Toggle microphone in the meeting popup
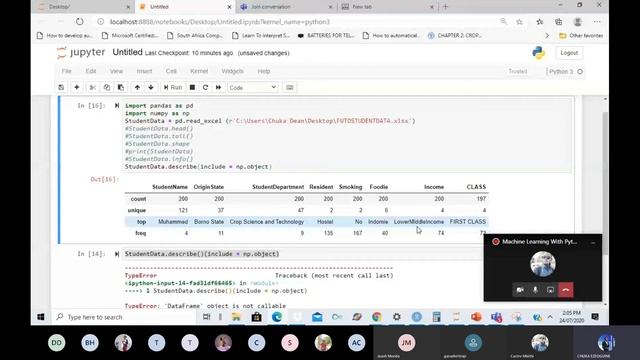 point(535,290)
